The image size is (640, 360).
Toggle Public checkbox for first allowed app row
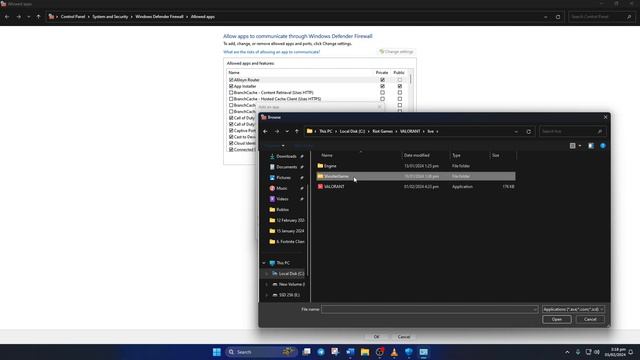400,80
